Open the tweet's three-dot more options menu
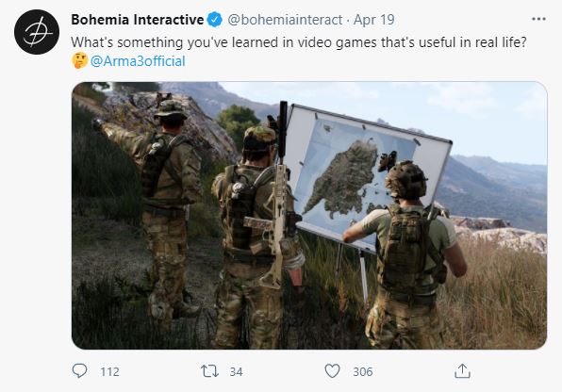The height and width of the screenshot is (392, 562). pyautogui.click(x=538, y=19)
